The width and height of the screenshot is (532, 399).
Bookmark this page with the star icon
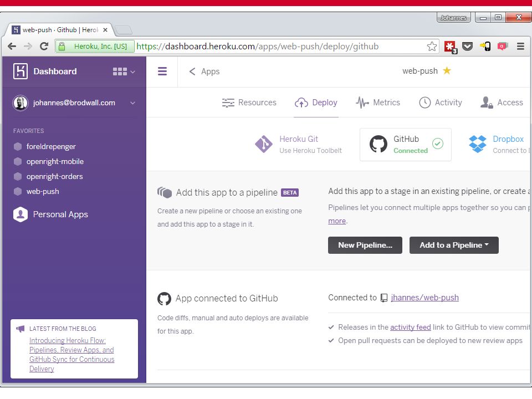tap(432, 46)
